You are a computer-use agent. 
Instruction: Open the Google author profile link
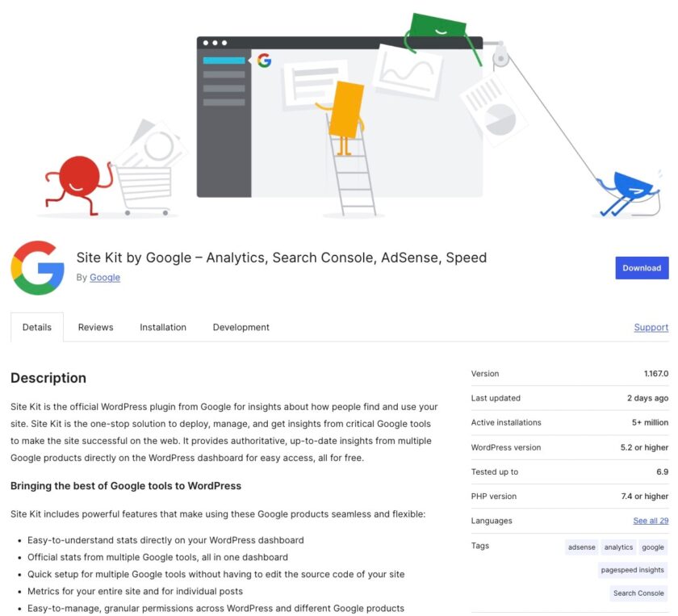point(104,277)
